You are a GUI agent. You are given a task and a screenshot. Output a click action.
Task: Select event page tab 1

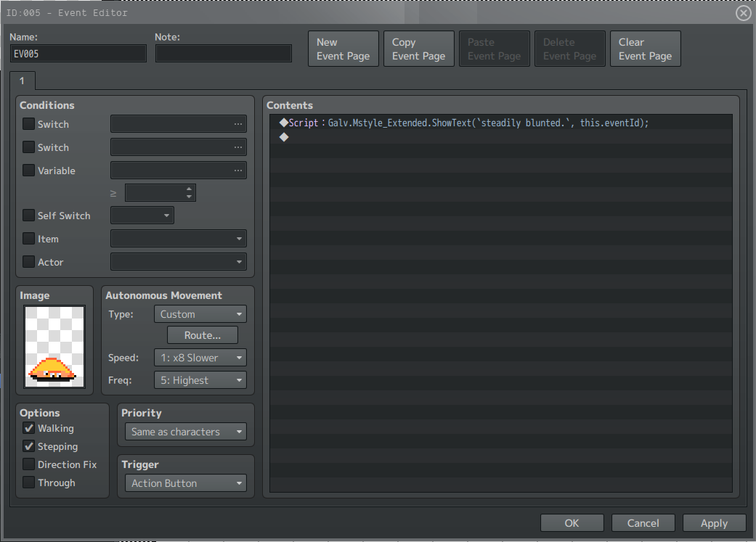(23, 81)
